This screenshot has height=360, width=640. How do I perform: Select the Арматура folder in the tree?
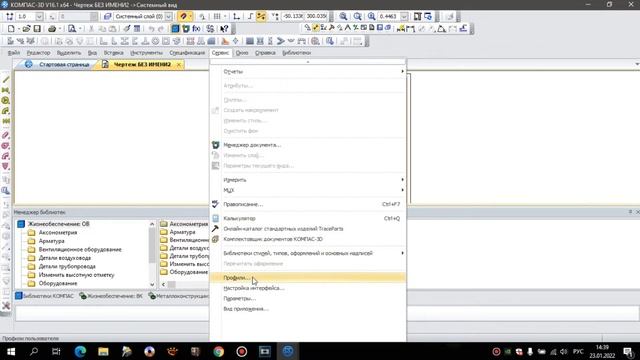(51, 241)
